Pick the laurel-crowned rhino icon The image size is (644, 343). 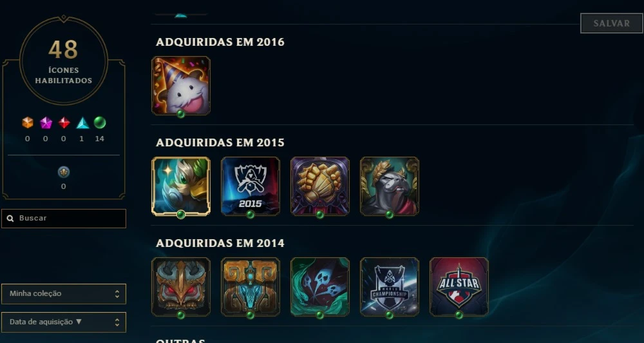[x=390, y=186]
